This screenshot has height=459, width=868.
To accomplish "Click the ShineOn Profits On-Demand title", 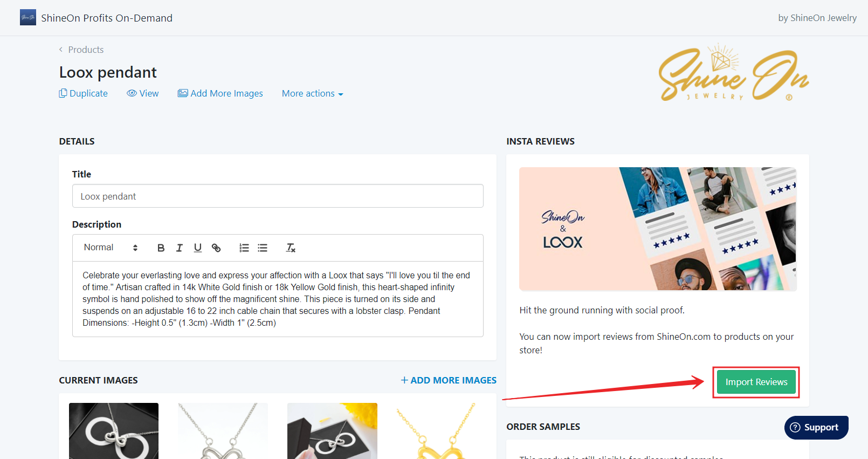I will pos(107,18).
